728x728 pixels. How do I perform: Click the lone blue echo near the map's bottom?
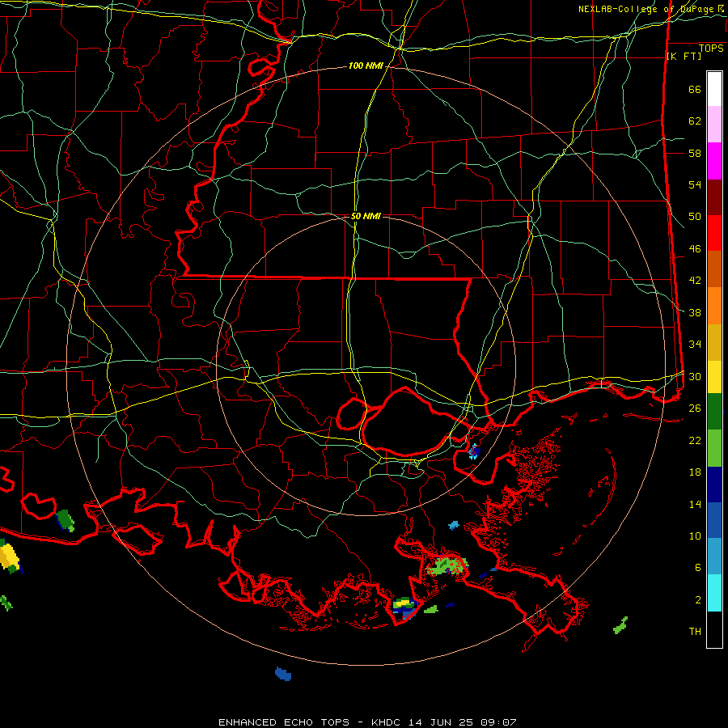(x=283, y=674)
